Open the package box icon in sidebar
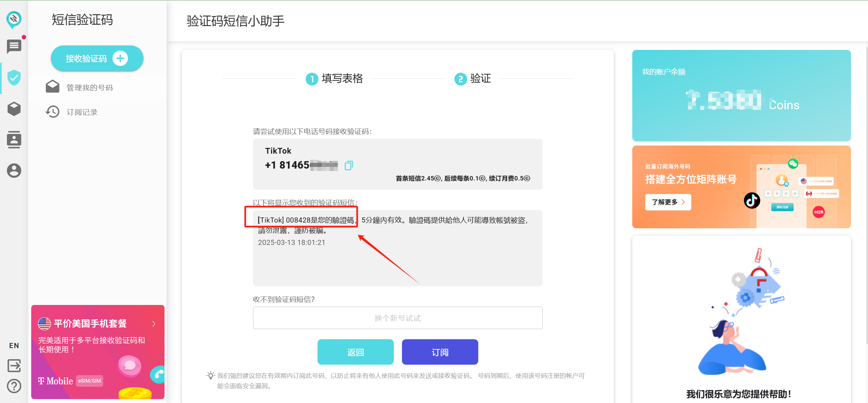Image resolution: width=868 pixels, height=403 pixels. point(14,109)
